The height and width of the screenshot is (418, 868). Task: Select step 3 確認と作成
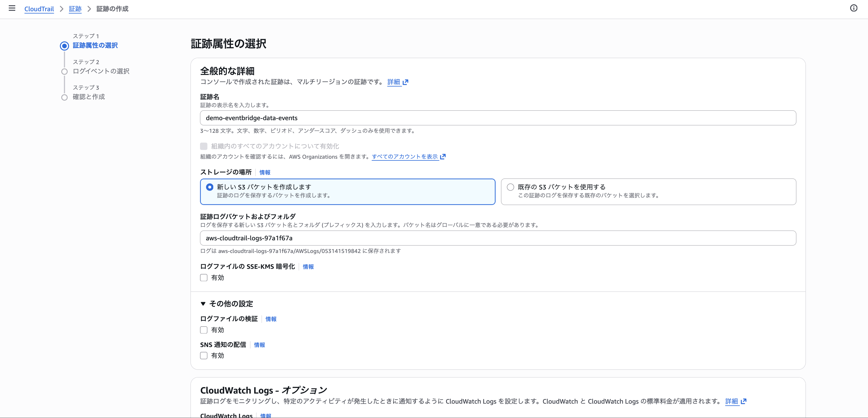pos(89,97)
